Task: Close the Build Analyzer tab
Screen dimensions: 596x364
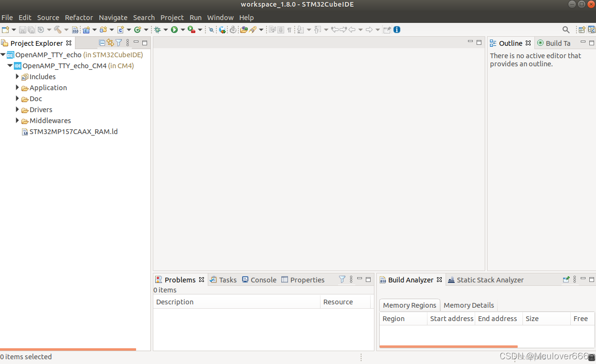Action: pos(439,280)
